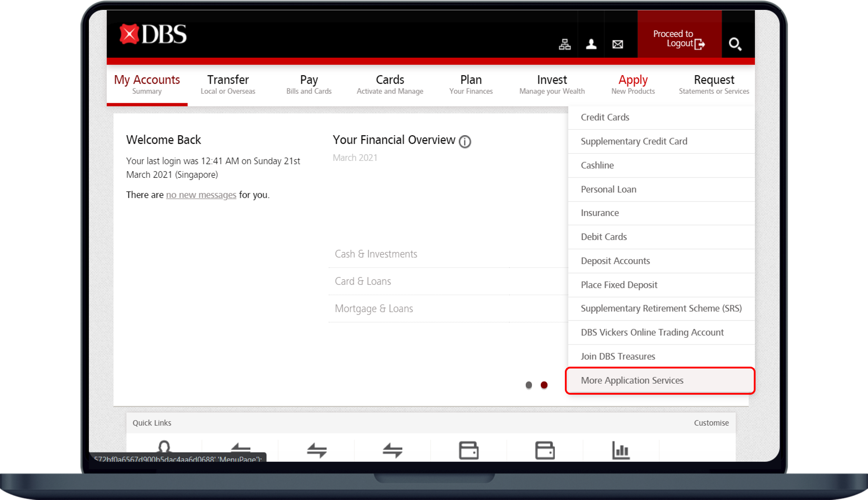The image size is (868, 500).
Task: Select Personal Loan option
Action: click(661, 189)
